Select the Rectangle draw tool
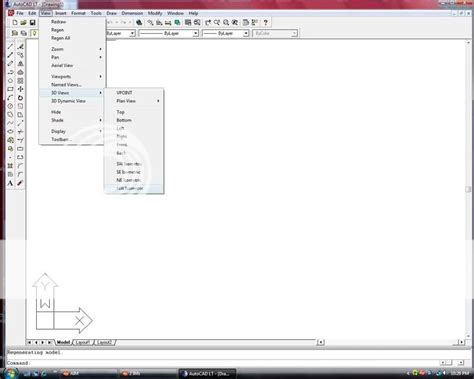Image resolution: width=474 pixels, height=379 pixels. click(x=10, y=89)
